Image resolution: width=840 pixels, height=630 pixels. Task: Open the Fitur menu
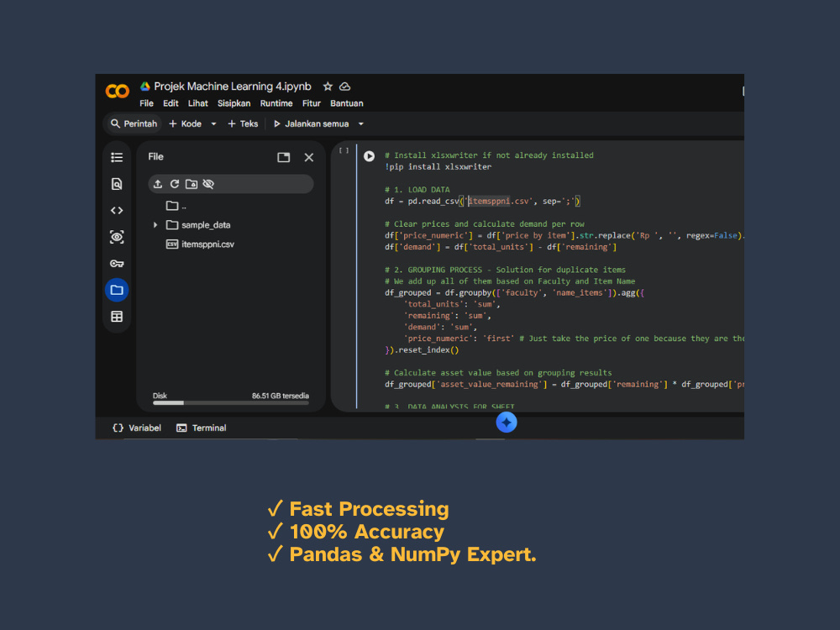312,103
